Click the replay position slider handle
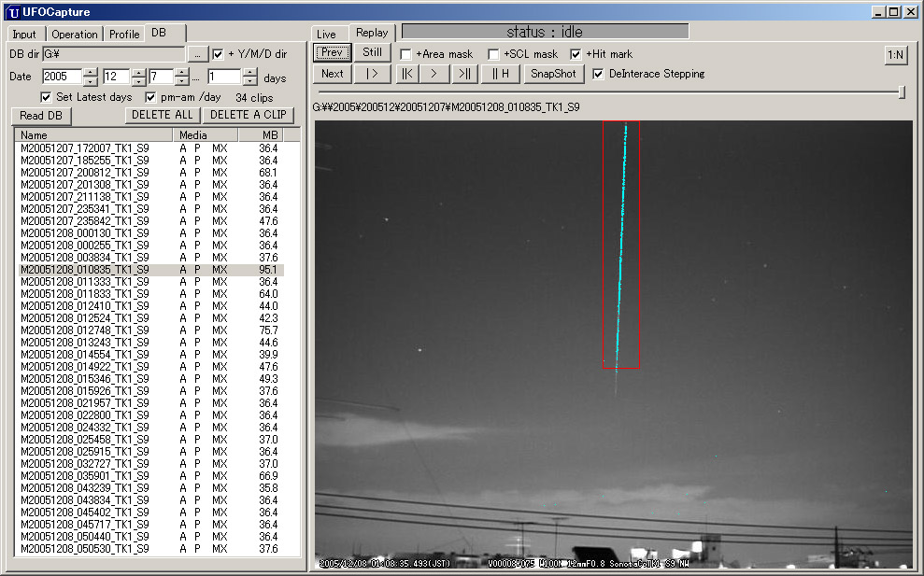Viewport: 924px width, 576px height. click(902, 92)
